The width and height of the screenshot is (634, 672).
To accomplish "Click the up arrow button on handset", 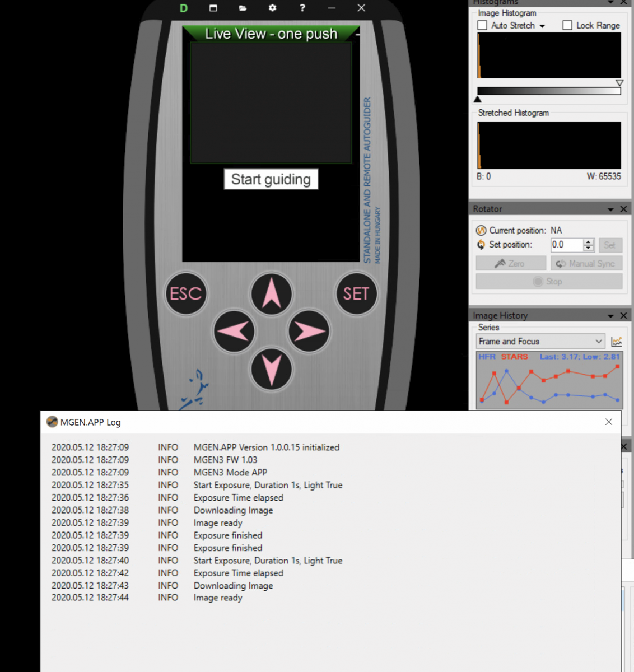I will (x=272, y=294).
